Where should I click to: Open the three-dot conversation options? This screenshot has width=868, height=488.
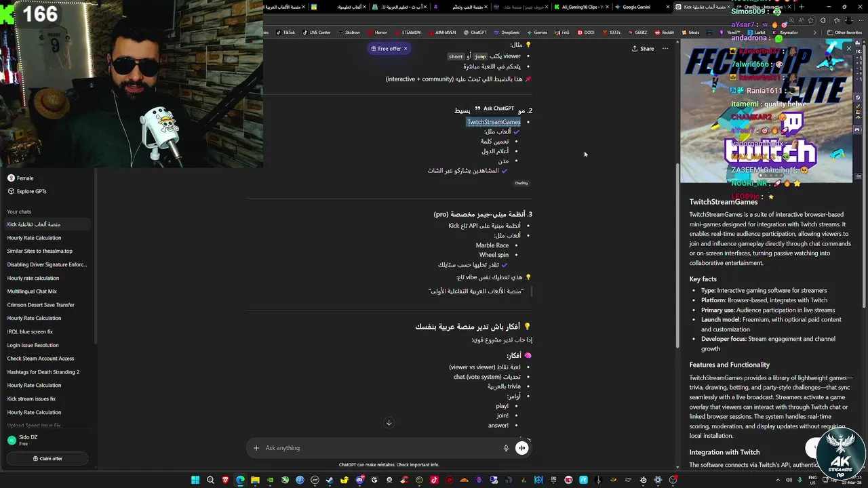click(x=665, y=49)
